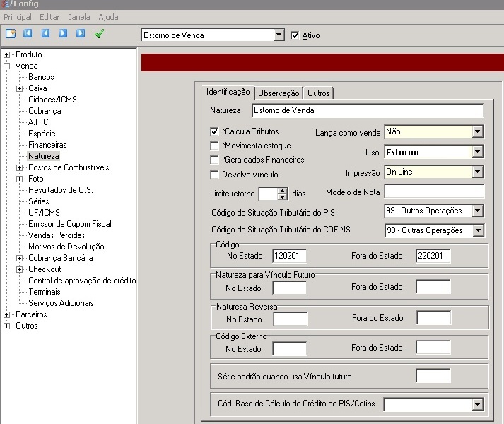504x424 pixels.
Task: Open the PIS situação tributária dropdown
Action: click(478, 211)
